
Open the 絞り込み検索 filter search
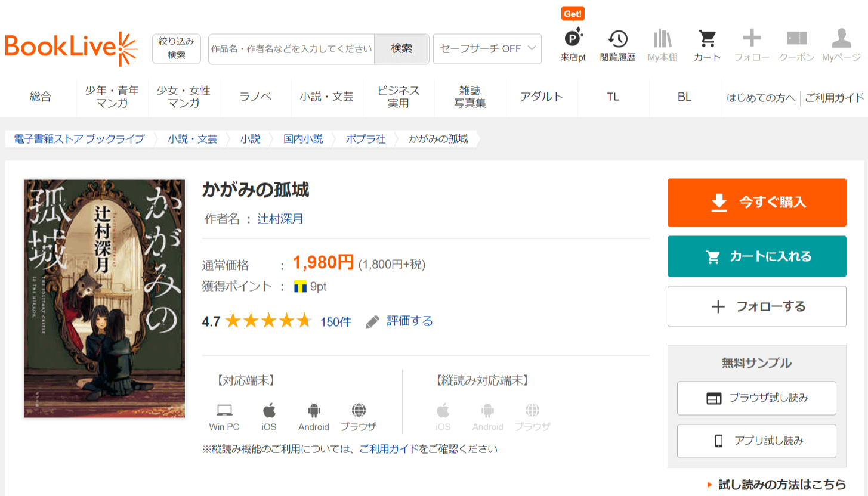(x=177, y=49)
